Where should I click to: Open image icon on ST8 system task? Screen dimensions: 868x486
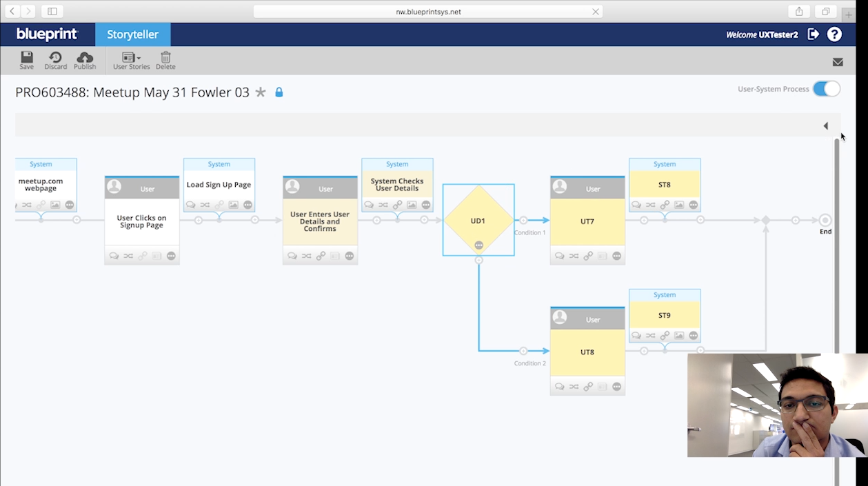pyautogui.click(x=679, y=205)
